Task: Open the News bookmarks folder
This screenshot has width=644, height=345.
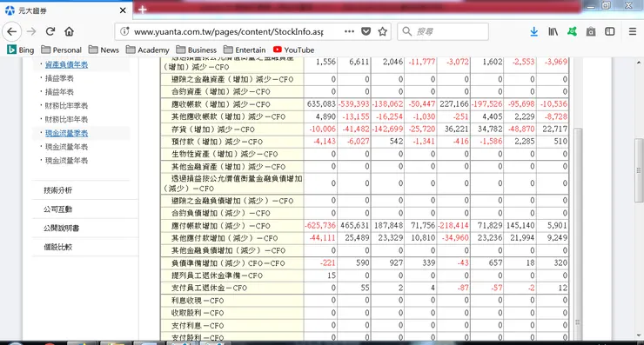Action: pos(104,50)
